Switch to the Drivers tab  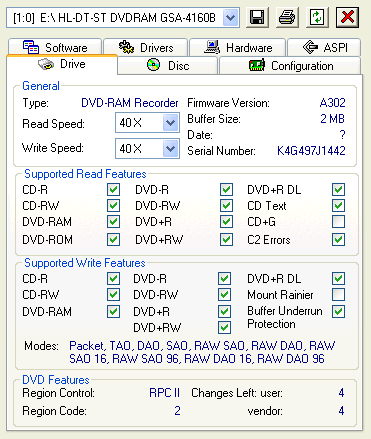(x=146, y=47)
